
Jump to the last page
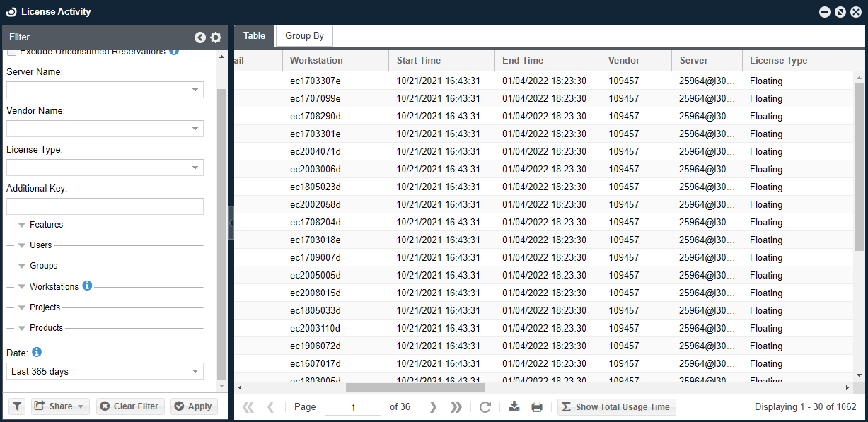pos(456,406)
